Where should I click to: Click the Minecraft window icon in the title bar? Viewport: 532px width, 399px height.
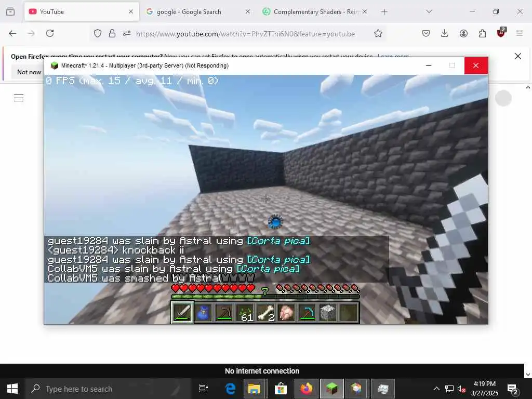(54, 65)
